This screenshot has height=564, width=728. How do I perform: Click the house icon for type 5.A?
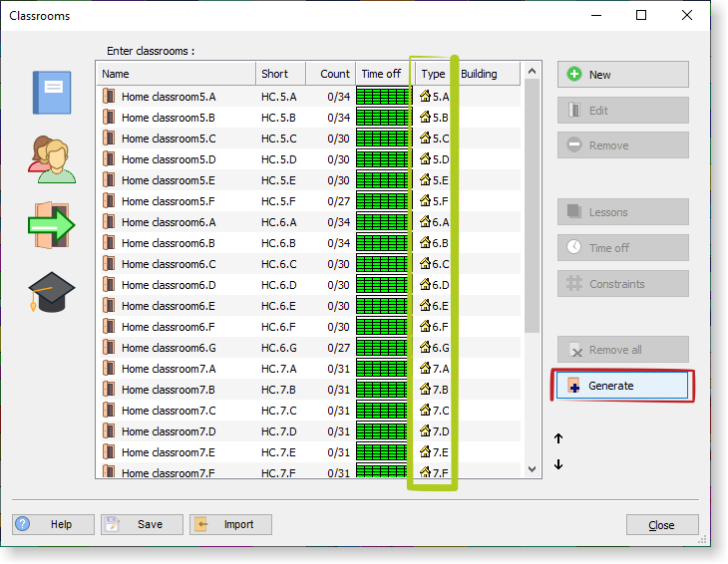pyautogui.click(x=425, y=96)
